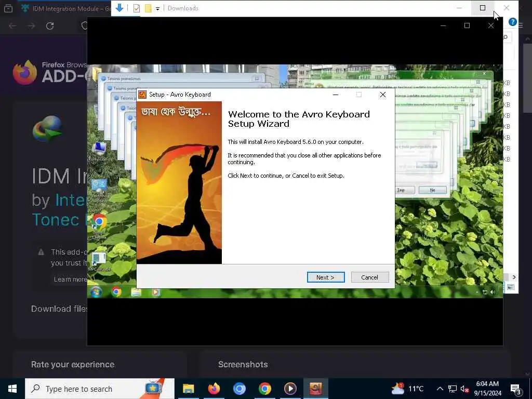Click the Next button in Avro Setup
The image size is (532, 399).
pos(326,277)
